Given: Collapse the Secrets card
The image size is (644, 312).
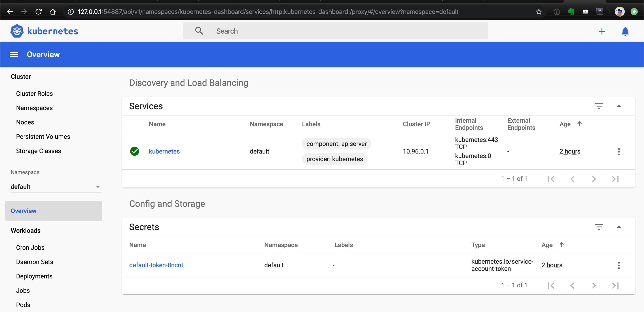Looking at the screenshot, I should point(619,227).
